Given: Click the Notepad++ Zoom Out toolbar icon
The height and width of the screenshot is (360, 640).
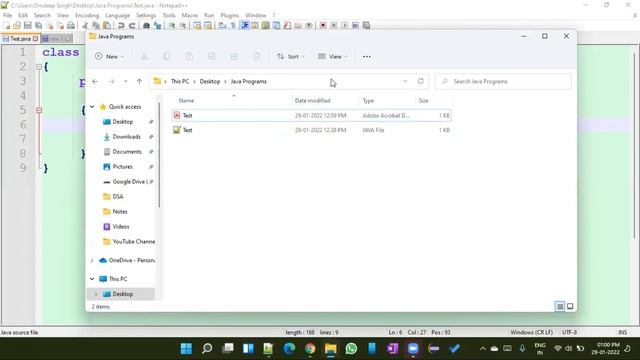Looking at the screenshot, I should 182,25.
